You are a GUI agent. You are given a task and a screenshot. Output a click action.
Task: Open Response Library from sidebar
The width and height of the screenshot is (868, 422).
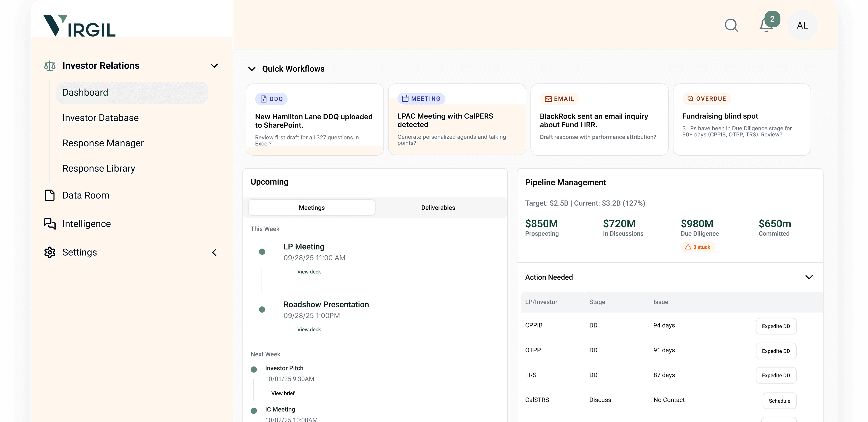[x=98, y=168]
